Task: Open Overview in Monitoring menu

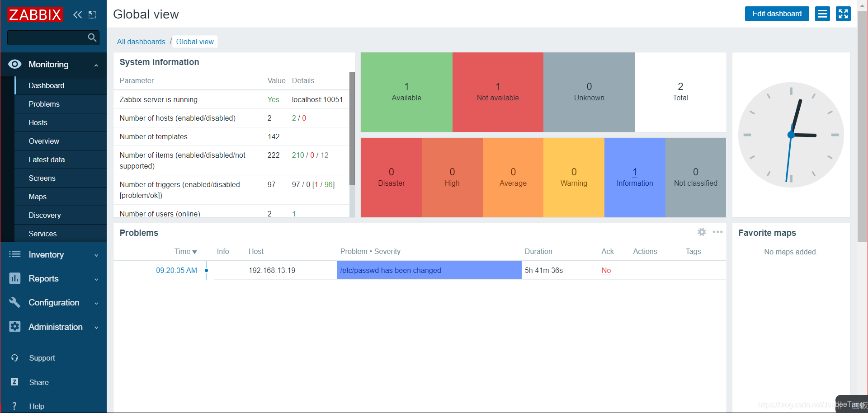Action: coord(61,141)
